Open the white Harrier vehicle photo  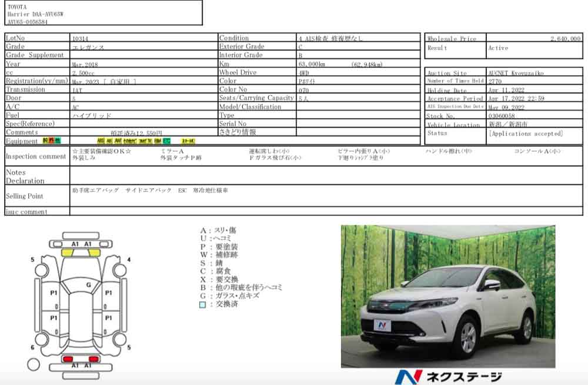coord(448,296)
